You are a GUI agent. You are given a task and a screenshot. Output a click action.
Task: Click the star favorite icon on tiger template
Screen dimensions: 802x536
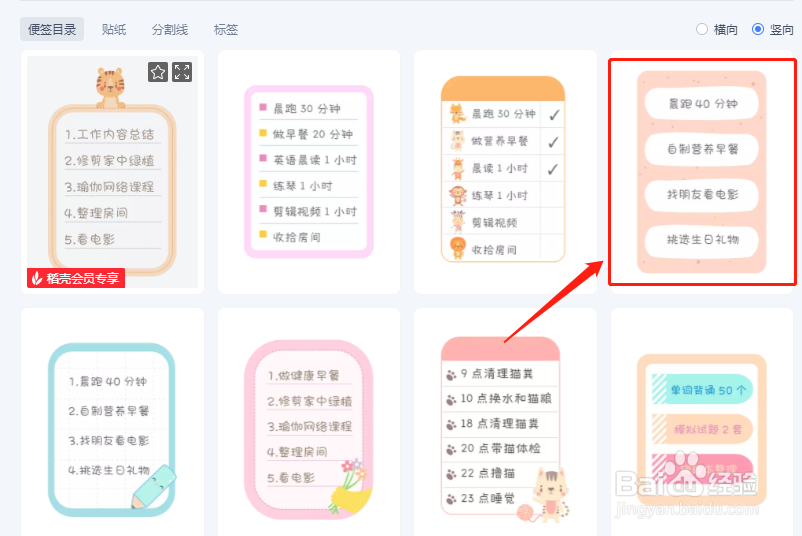pos(158,72)
